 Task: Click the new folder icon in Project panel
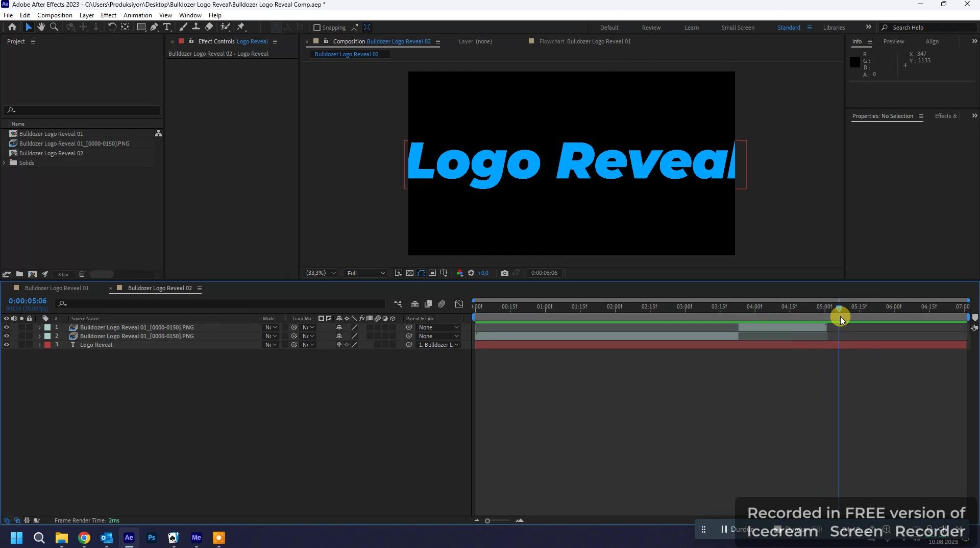[19, 274]
